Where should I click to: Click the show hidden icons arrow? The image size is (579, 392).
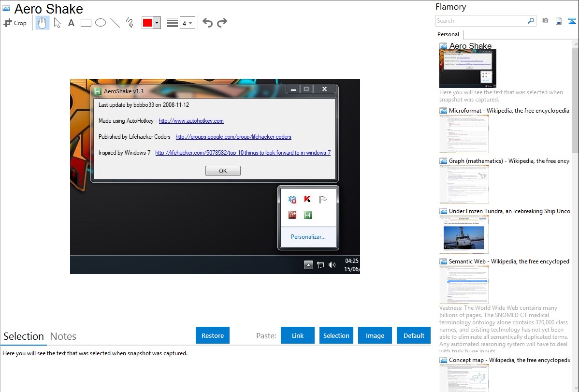(308, 264)
